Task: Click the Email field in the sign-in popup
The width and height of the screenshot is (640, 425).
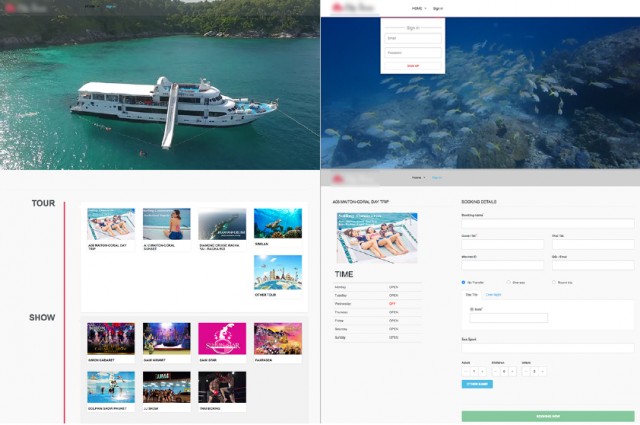Action: coord(412,39)
